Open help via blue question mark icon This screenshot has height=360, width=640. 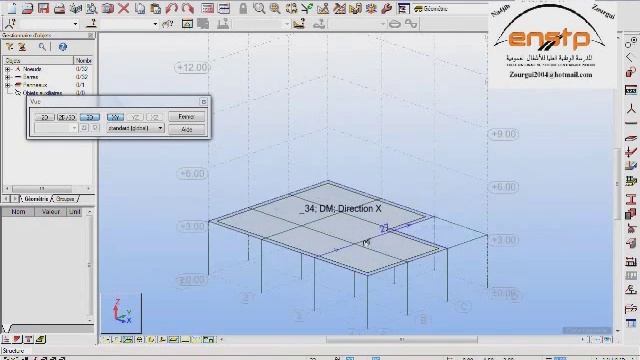point(62,47)
